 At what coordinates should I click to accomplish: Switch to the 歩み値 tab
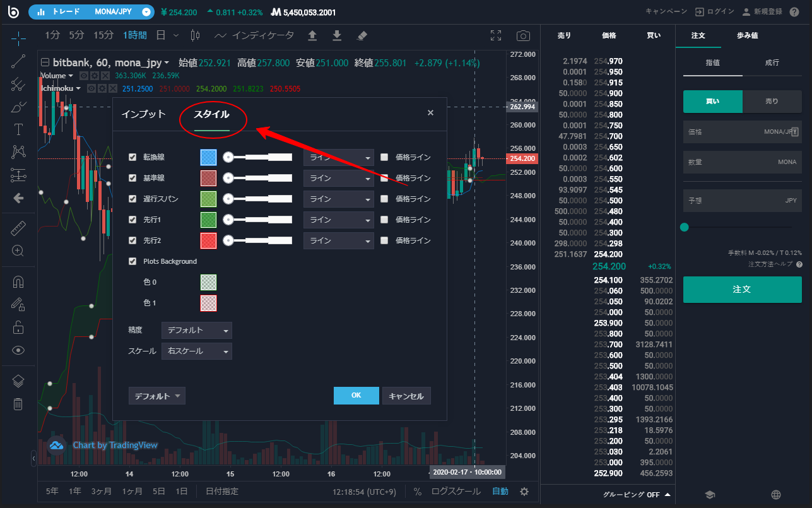click(x=747, y=36)
